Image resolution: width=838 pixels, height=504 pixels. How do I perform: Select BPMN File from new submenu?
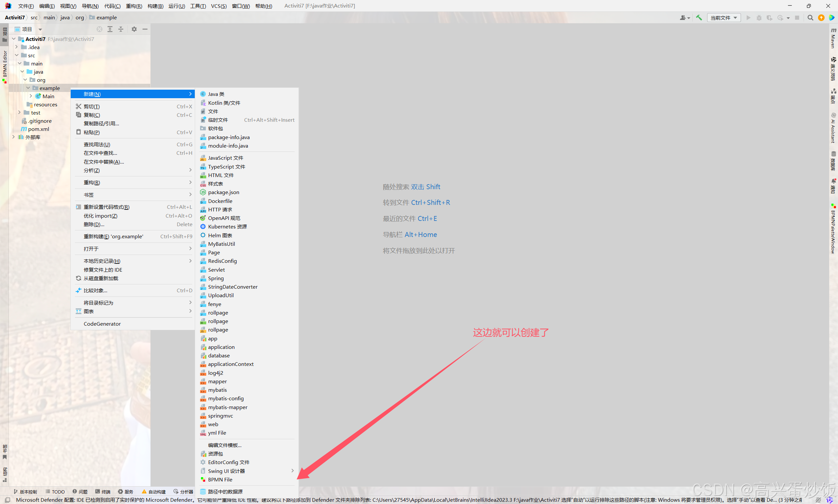point(220,479)
